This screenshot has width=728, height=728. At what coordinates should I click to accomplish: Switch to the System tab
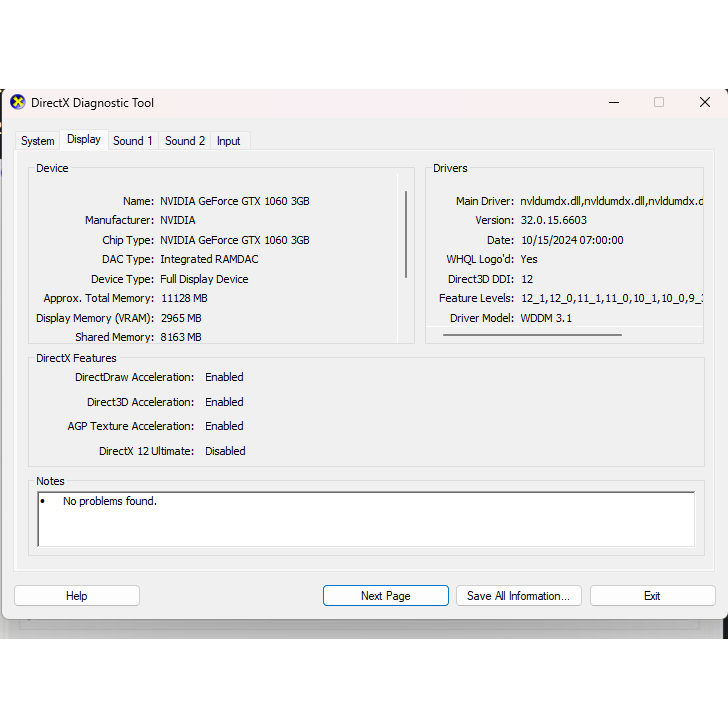click(38, 141)
